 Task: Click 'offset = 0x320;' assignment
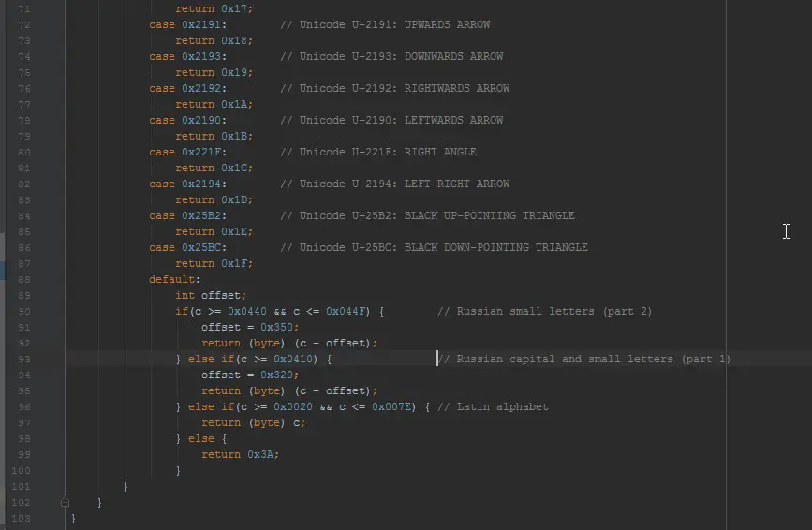[250, 375]
